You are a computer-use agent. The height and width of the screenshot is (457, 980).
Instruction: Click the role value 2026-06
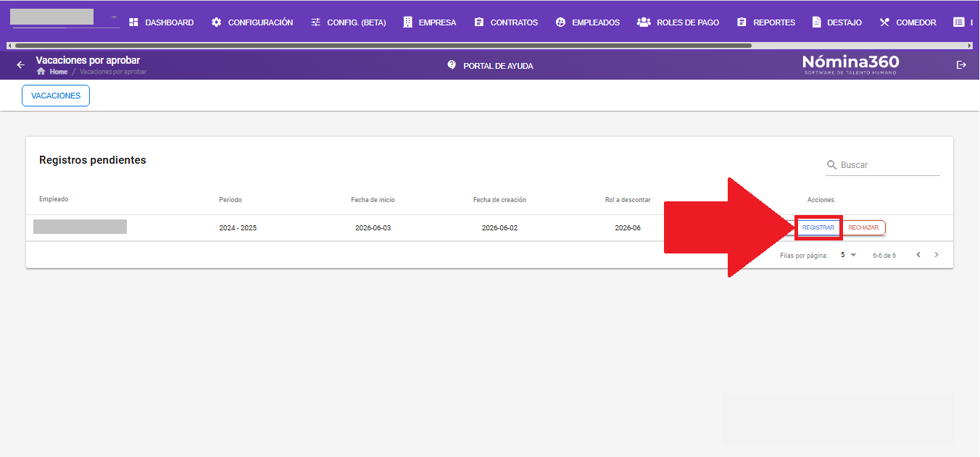(628, 228)
